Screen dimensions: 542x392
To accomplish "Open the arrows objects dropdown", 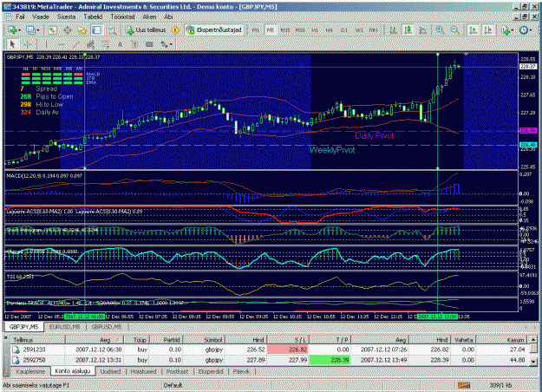I will (x=166, y=44).
